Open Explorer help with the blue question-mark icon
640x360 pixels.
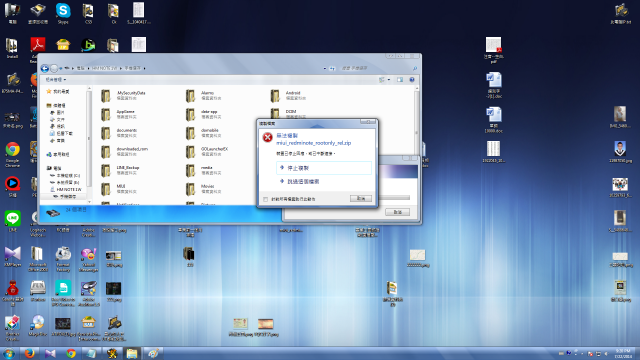(x=412, y=80)
